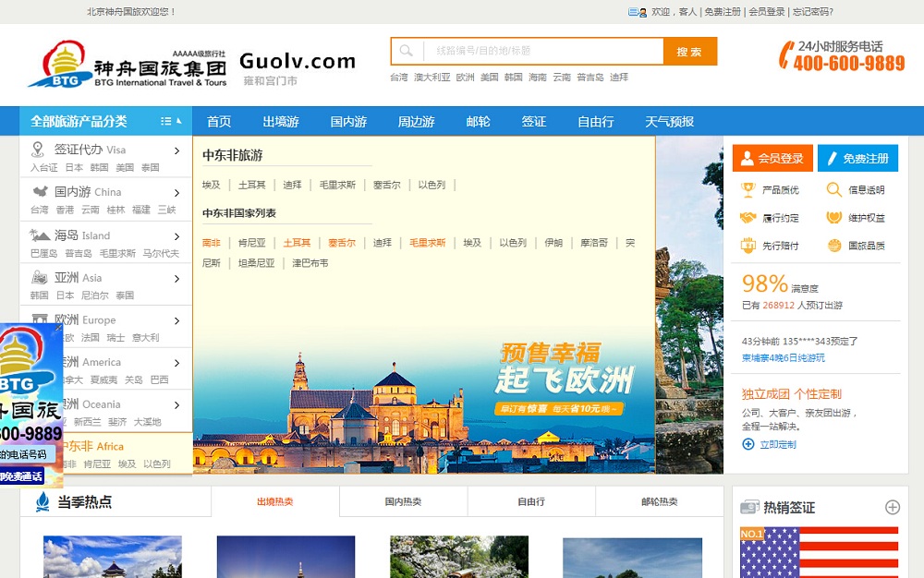The height and width of the screenshot is (578, 924).
Task: Click the palm tree icon for 海岛
Action: point(40,235)
